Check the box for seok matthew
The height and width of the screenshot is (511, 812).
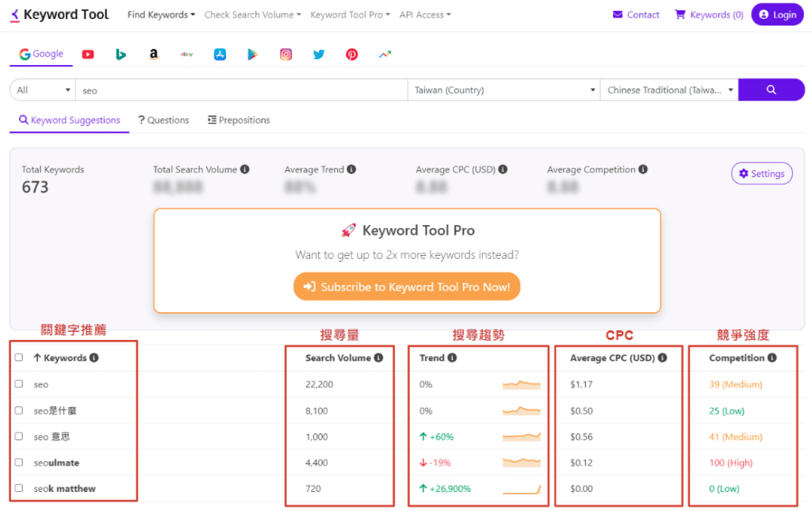pyautogui.click(x=19, y=488)
